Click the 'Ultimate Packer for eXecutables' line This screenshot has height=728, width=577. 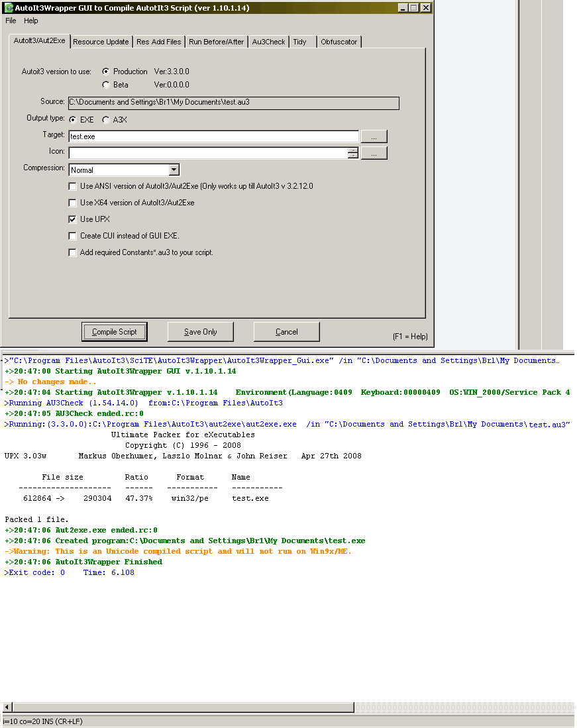point(183,435)
